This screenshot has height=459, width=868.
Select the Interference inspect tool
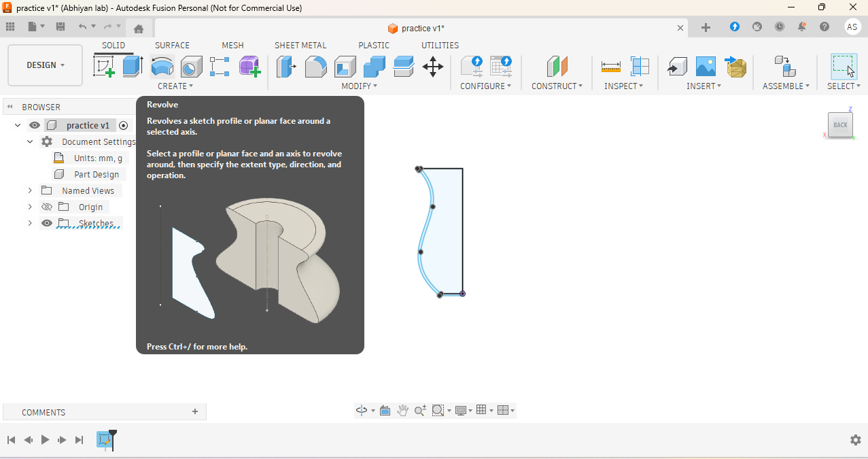click(x=640, y=67)
